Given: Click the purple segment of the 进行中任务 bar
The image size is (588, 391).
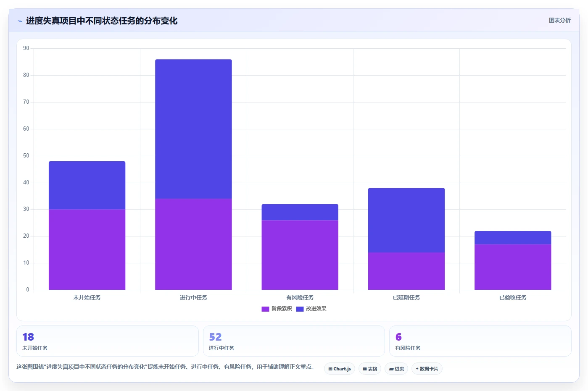Looking at the screenshot, I should coord(193,244).
